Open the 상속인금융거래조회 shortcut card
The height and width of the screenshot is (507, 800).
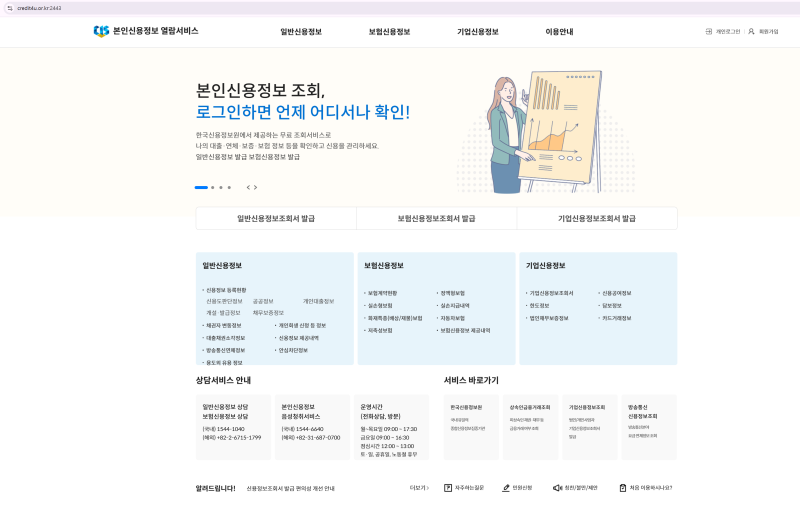(x=530, y=427)
